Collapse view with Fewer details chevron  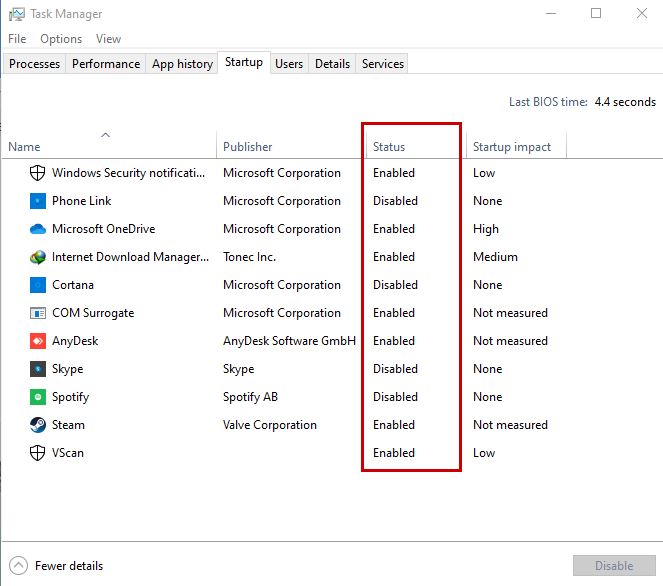coord(19,566)
